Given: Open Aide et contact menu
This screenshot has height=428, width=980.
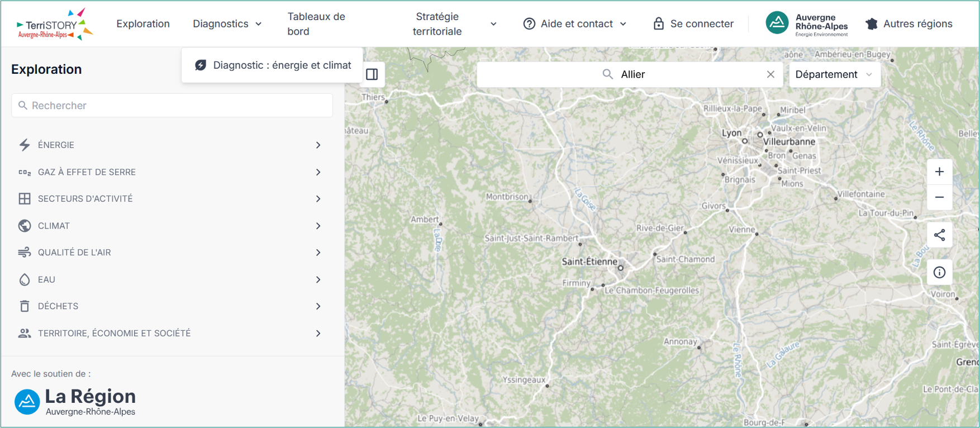Looking at the screenshot, I should pyautogui.click(x=575, y=24).
